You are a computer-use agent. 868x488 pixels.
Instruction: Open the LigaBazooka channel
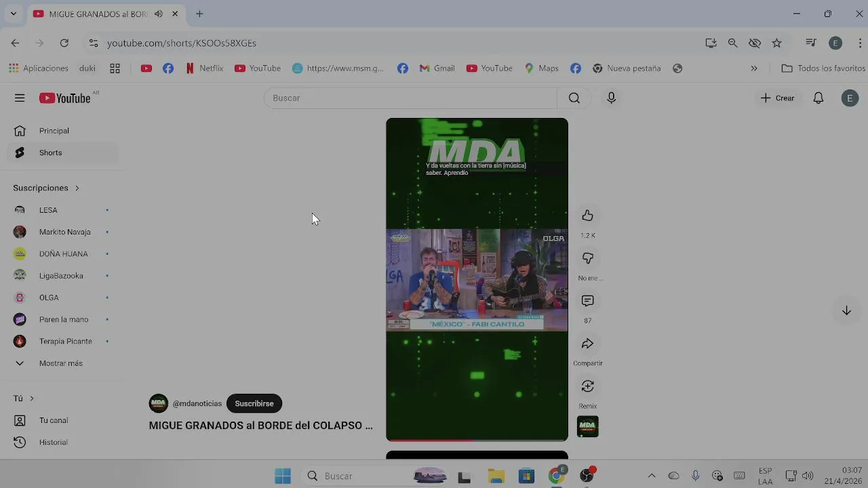[x=62, y=276]
